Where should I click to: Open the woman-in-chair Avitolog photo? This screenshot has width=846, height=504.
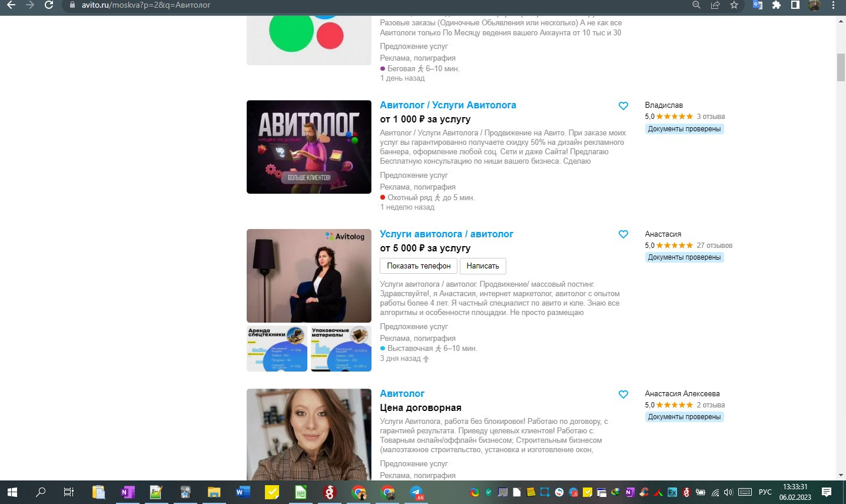[x=309, y=276]
